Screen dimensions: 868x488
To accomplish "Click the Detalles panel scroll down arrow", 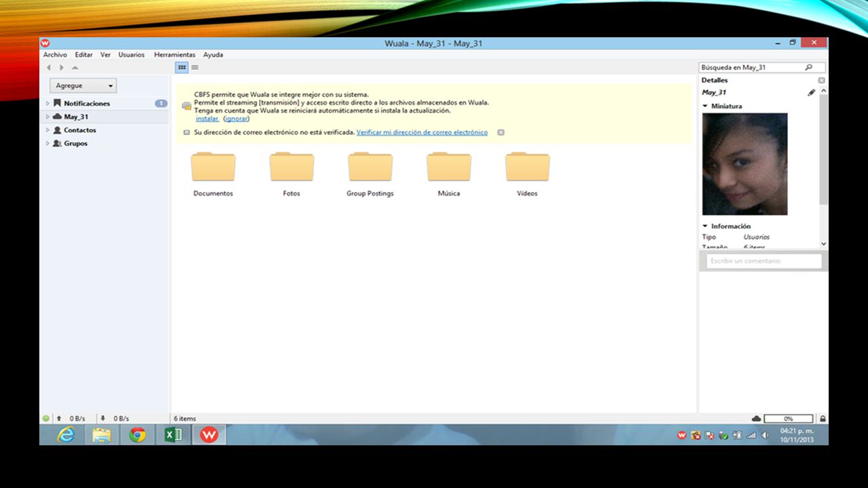I will pyautogui.click(x=824, y=243).
